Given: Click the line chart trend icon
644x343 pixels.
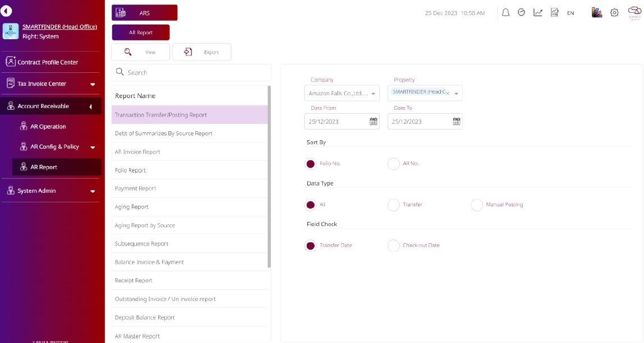Looking at the screenshot, I should [537, 13].
